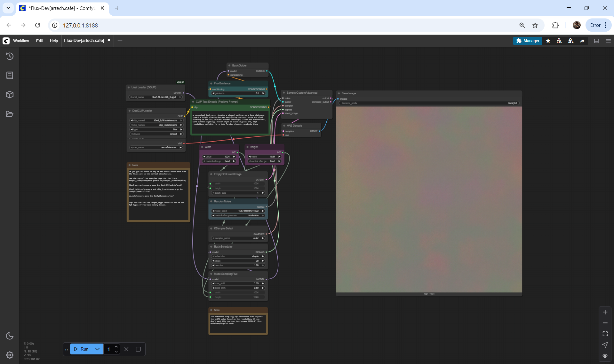This screenshot has height=364, width=614.
Task: Expand the Run button dropdown arrow
Action: tap(97, 349)
